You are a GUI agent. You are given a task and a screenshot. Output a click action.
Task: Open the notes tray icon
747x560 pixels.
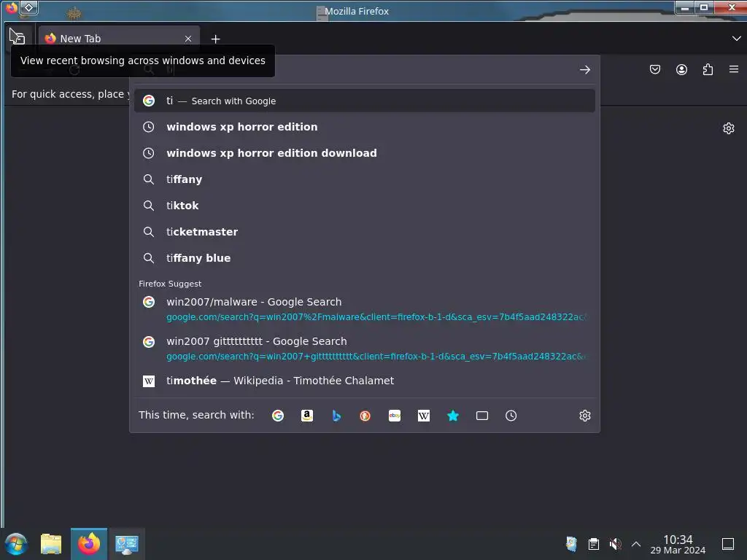pyautogui.click(x=571, y=544)
